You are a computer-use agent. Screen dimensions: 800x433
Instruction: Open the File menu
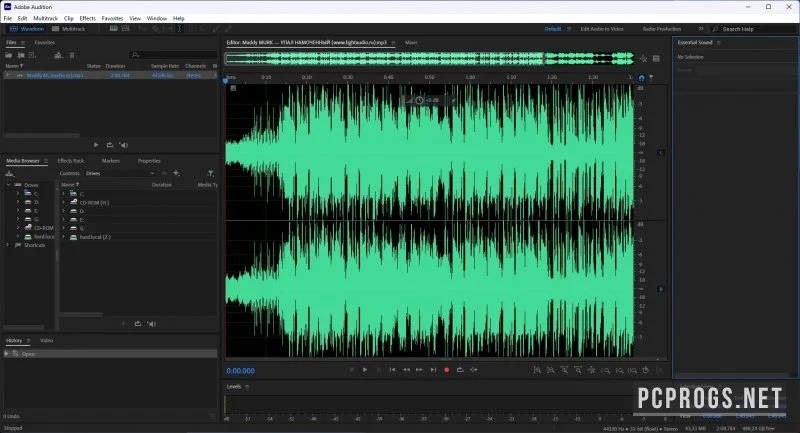8,18
